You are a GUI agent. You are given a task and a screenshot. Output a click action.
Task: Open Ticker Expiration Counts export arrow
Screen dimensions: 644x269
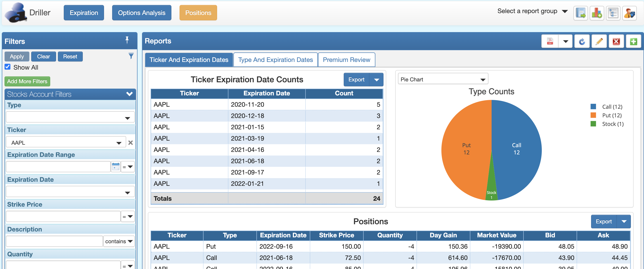(x=376, y=80)
